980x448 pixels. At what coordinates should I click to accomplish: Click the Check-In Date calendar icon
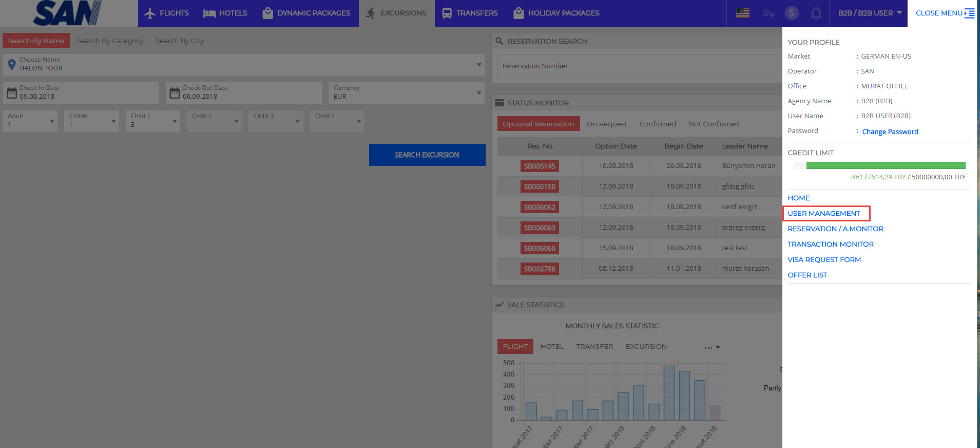click(x=12, y=93)
